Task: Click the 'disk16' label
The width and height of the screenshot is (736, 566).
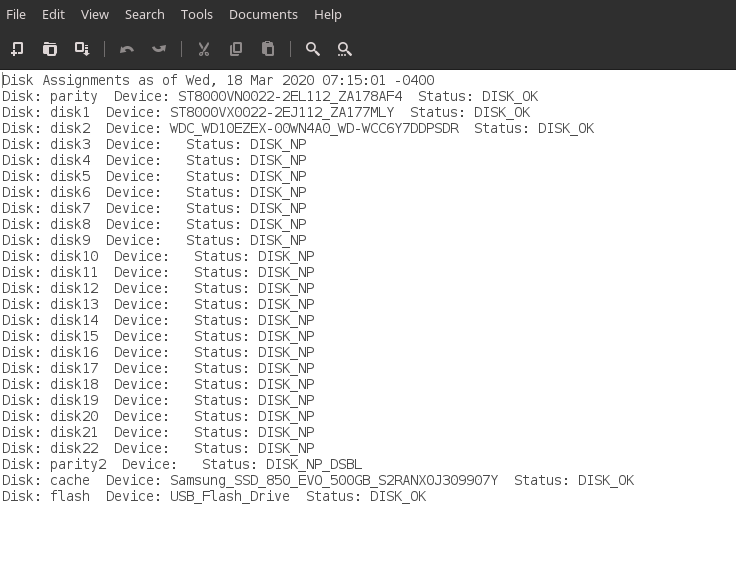Action: (74, 352)
